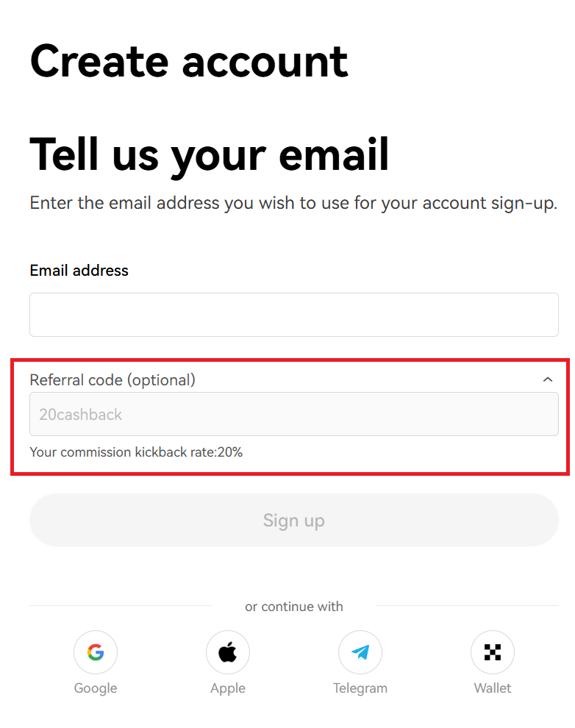Choose the Telegram paper-plane icon

pos(360,652)
